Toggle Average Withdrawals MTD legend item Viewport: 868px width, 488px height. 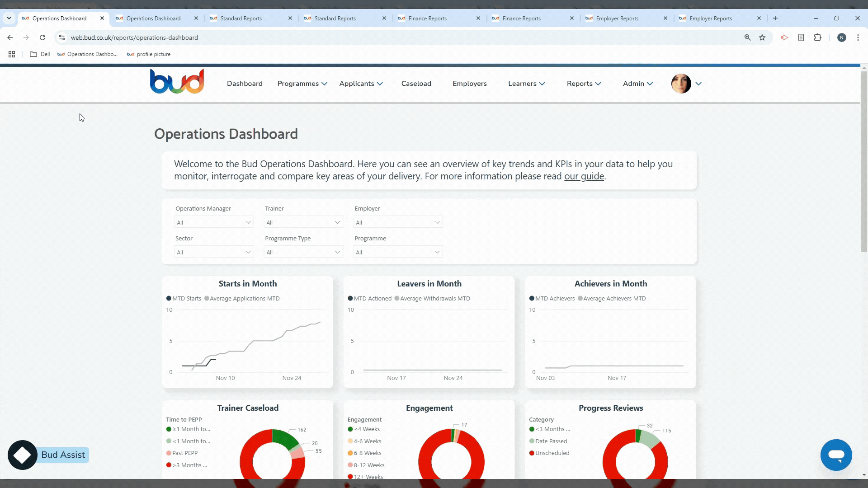(432, 299)
